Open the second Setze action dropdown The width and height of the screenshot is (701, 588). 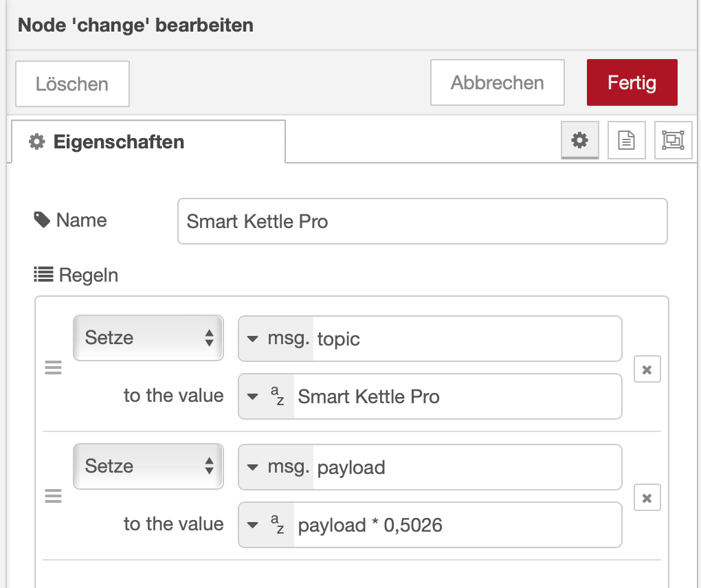[148, 466]
